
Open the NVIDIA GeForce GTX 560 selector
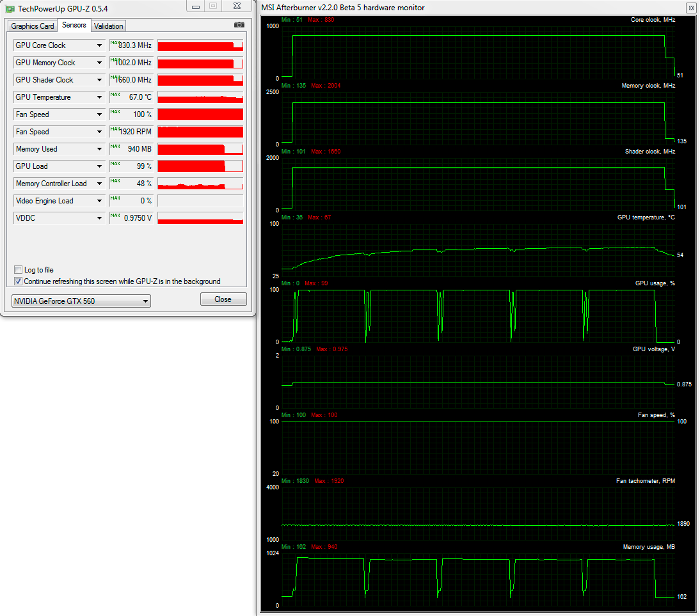(x=81, y=301)
